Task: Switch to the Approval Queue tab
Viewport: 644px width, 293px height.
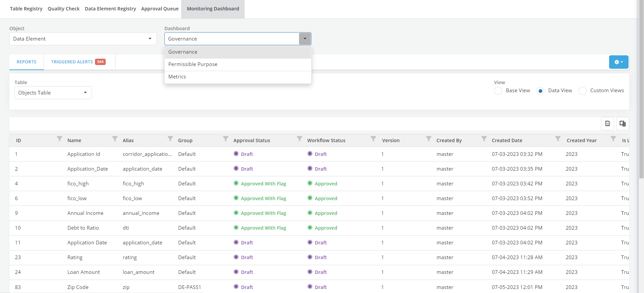Action: pos(160,9)
